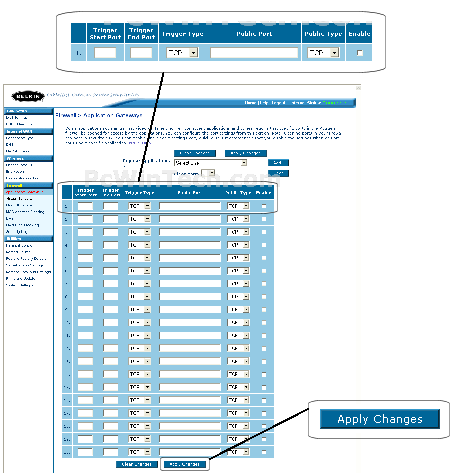This screenshot has height=473, width=463.
Task: Click the Trigger Start Port field in row 4
Action: coord(85,245)
